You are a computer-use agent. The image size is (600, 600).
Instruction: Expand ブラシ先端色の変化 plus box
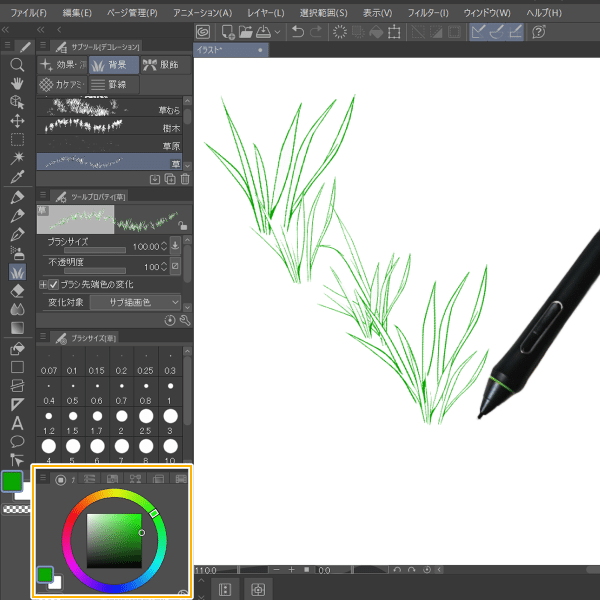43,284
